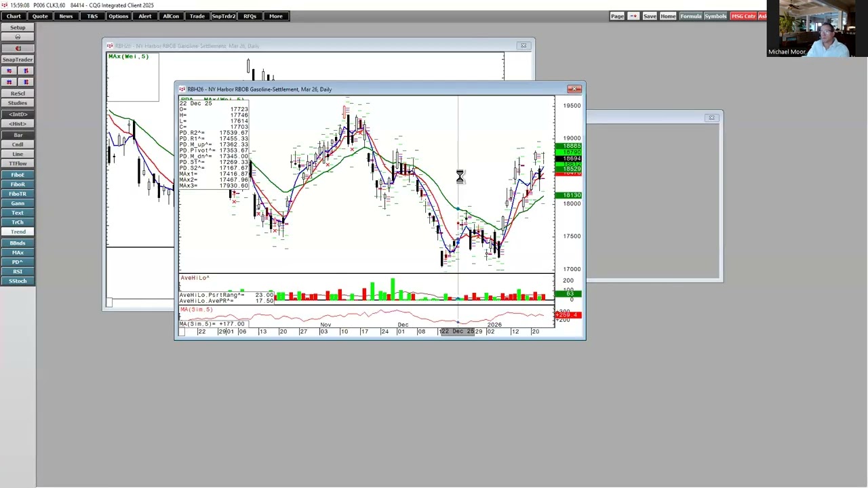868x488 pixels.
Task: Click the Setup button
Action: tap(18, 28)
